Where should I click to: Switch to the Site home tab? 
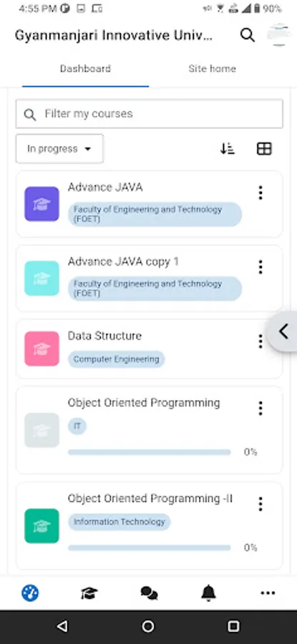(212, 69)
